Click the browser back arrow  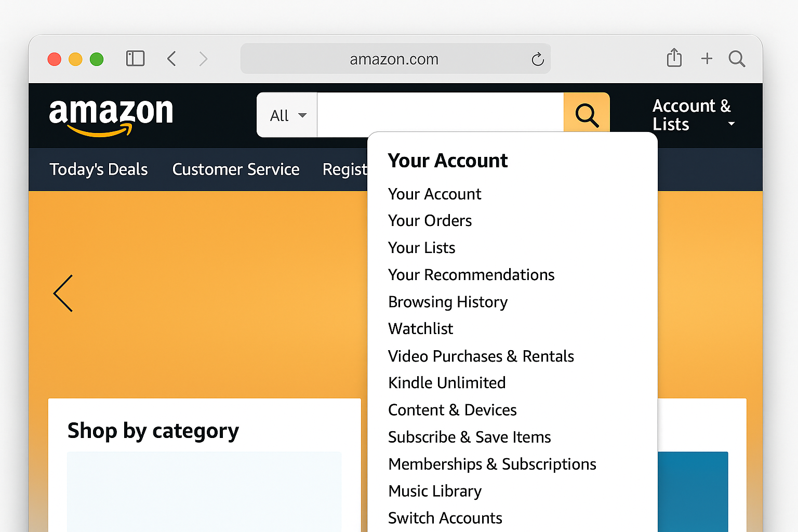click(172, 59)
